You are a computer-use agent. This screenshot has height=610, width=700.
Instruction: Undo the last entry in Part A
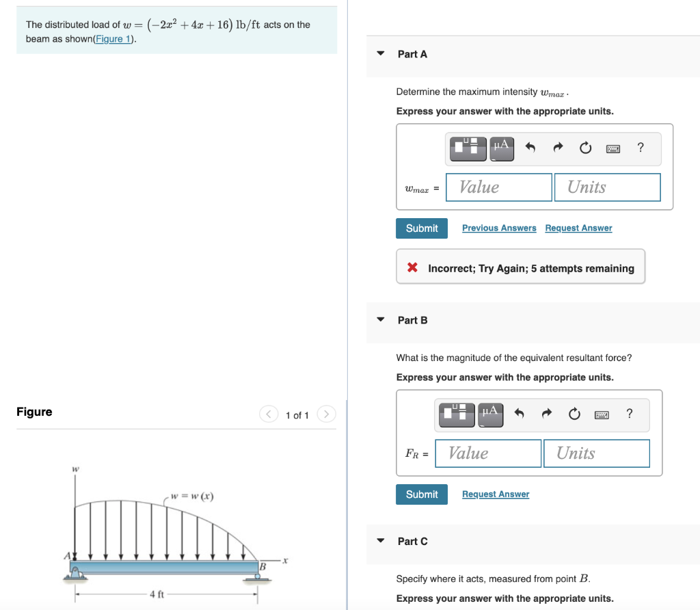coord(530,148)
